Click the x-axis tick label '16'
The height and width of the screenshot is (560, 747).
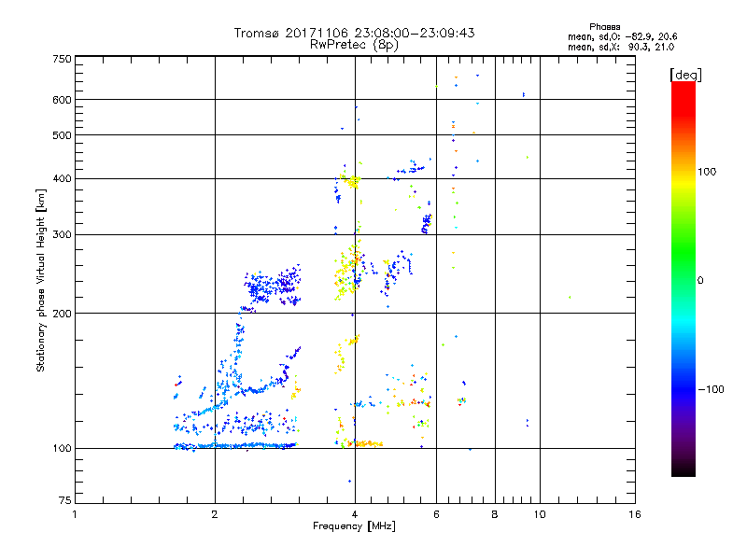point(635,514)
